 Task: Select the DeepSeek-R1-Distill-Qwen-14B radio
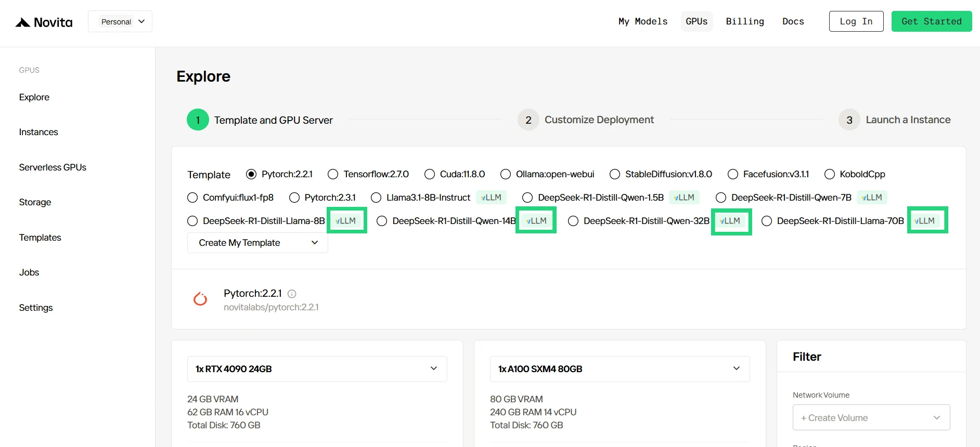coord(382,221)
